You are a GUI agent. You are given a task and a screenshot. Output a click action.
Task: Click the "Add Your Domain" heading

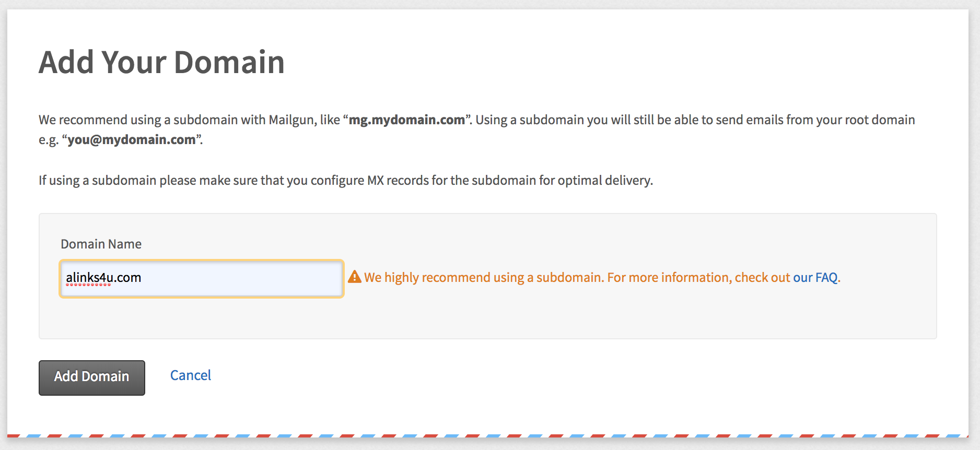tap(162, 63)
